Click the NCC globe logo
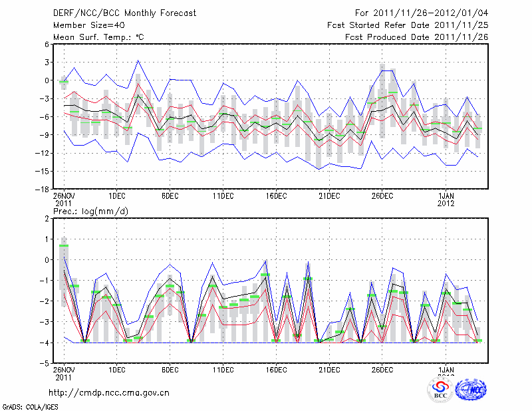The width and height of the screenshot is (532, 411). pos(470,390)
